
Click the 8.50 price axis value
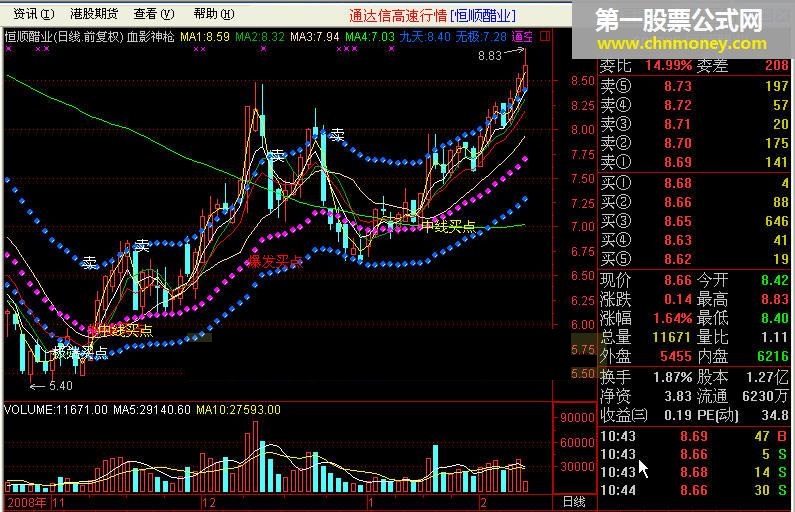click(583, 81)
